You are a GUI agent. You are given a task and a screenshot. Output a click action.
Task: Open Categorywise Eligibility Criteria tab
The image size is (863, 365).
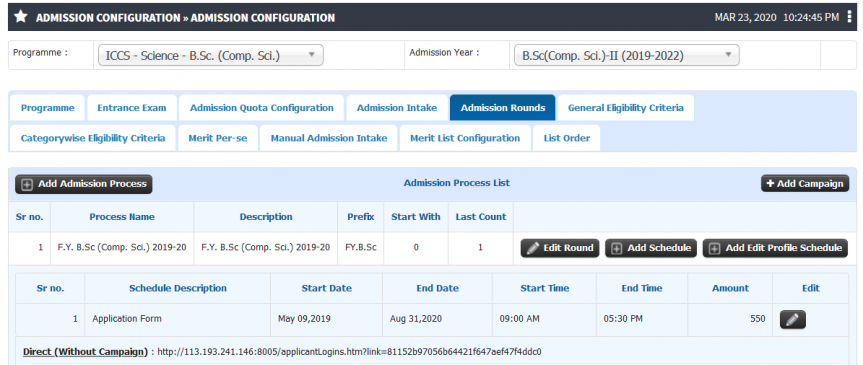pyautogui.click(x=93, y=138)
